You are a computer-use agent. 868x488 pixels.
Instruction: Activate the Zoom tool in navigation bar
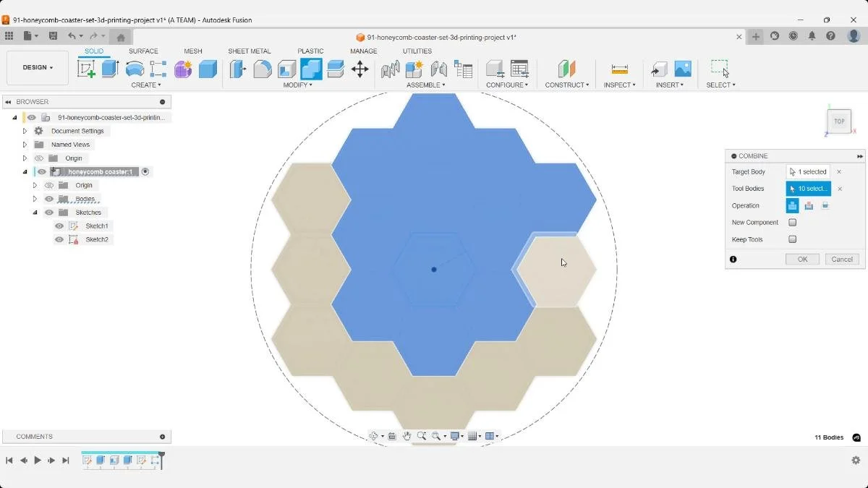click(423, 436)
